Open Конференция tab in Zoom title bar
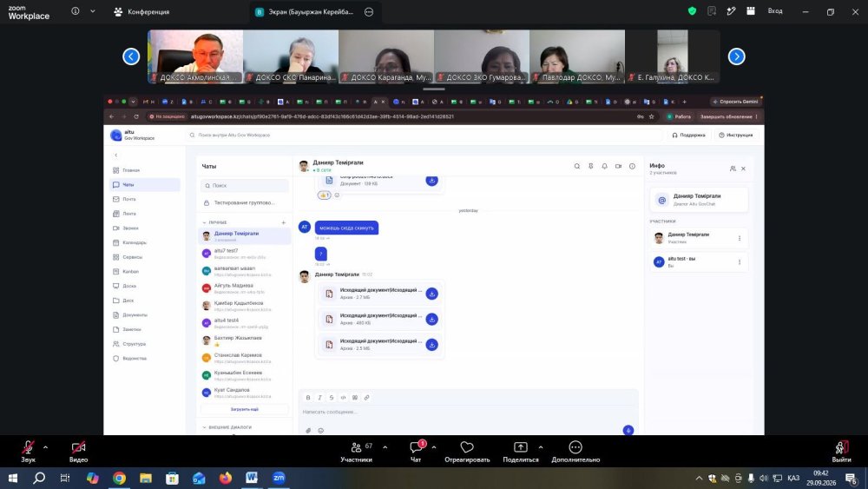868x489 pixels. tap(141, 11)
